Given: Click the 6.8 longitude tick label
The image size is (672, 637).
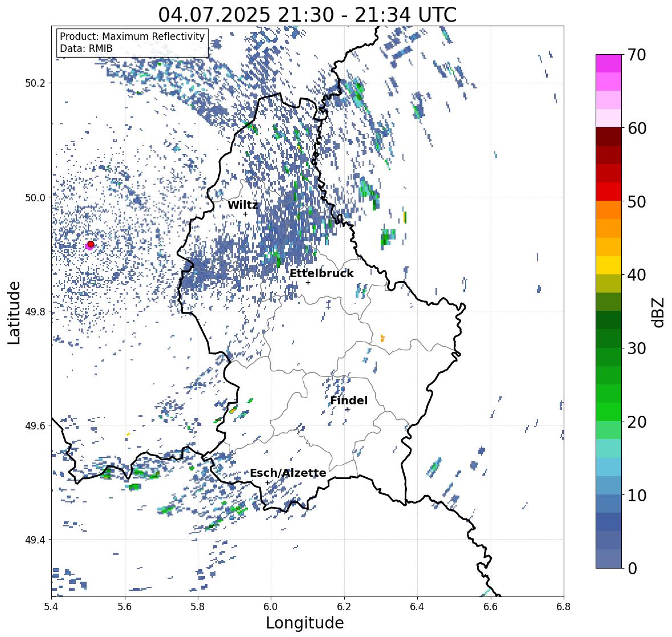Looking at the screenshot, I should tap(564, 606).
